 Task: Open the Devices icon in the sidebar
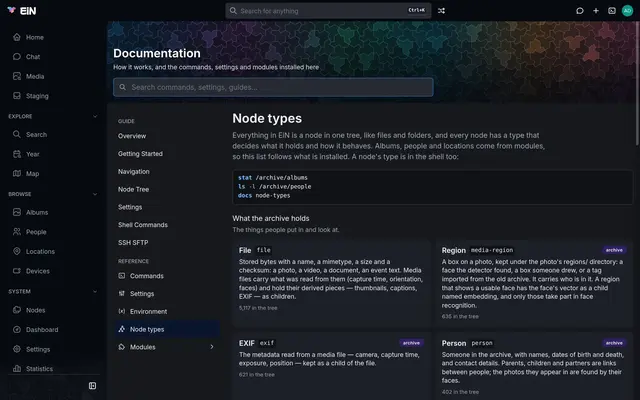click(17, 271)
